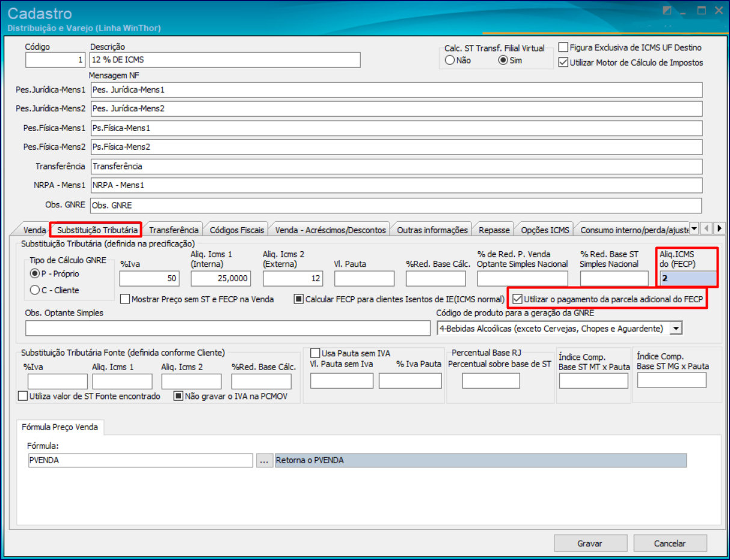Open the Venda - Acréscimos/Descontos tab
Viewport: 730px width, 560px height.
pos(330,230)
